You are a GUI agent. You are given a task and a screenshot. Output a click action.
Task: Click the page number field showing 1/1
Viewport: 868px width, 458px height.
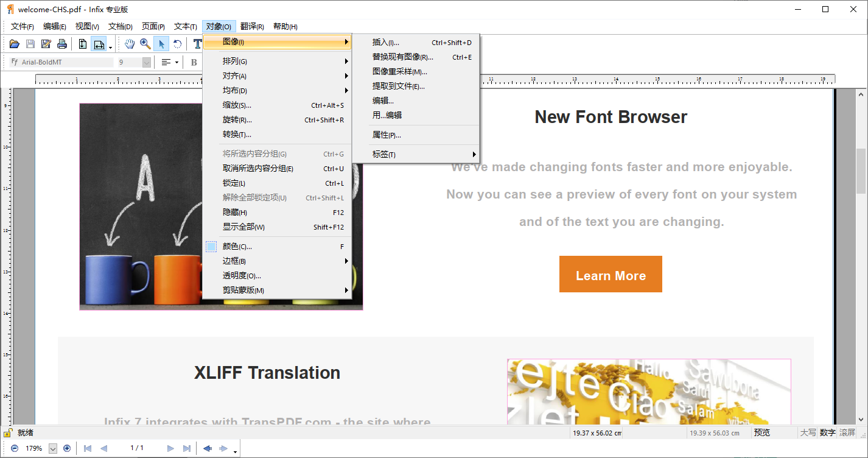tap(138, 448)
